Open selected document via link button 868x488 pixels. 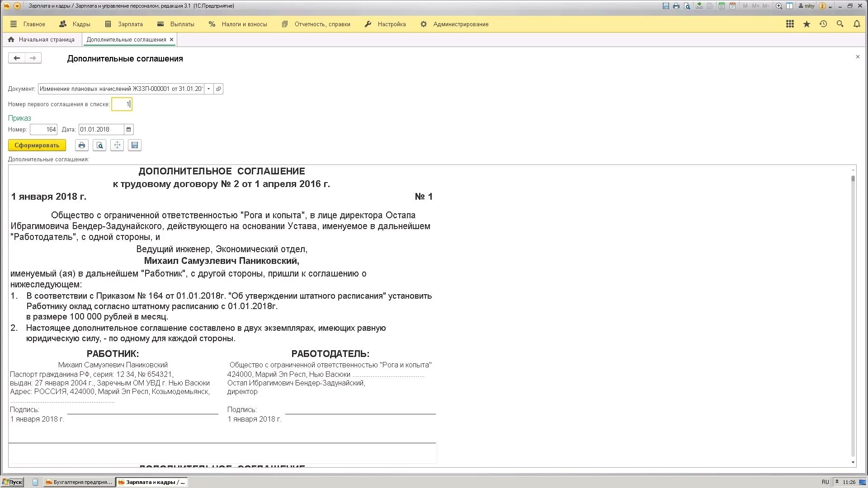pyautogui.click(x=218, y=89)
